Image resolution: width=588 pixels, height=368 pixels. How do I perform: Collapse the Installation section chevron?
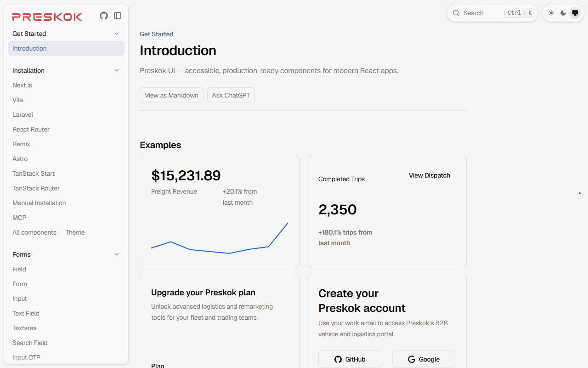(117, 70)
